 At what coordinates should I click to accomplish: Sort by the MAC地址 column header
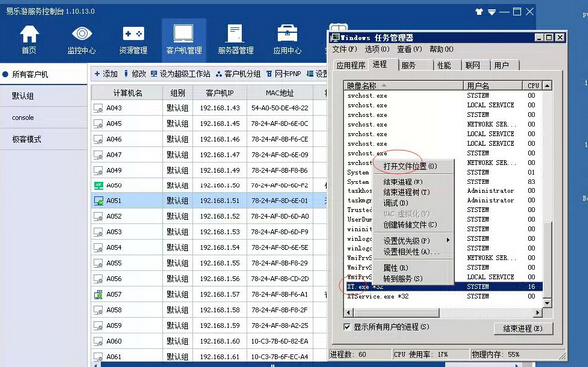click(x=280, y=93)
